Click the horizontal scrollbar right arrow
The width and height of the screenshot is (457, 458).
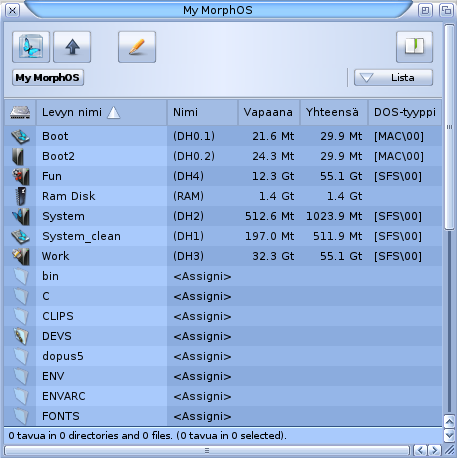pos(434,450)
